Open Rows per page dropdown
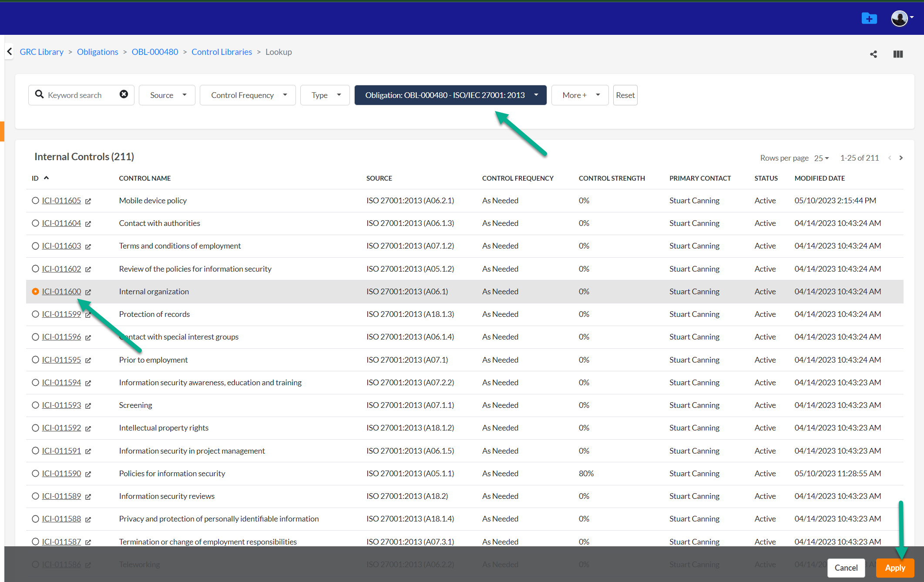Image resolution: width=924 pixels, height=582 pixels. pyautogui.click(x=821, y=158)
